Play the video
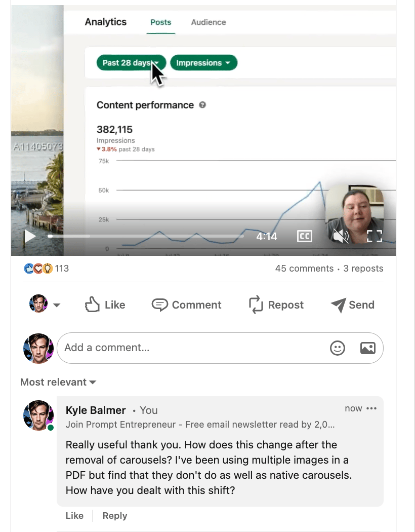 [x=30, y=236]
